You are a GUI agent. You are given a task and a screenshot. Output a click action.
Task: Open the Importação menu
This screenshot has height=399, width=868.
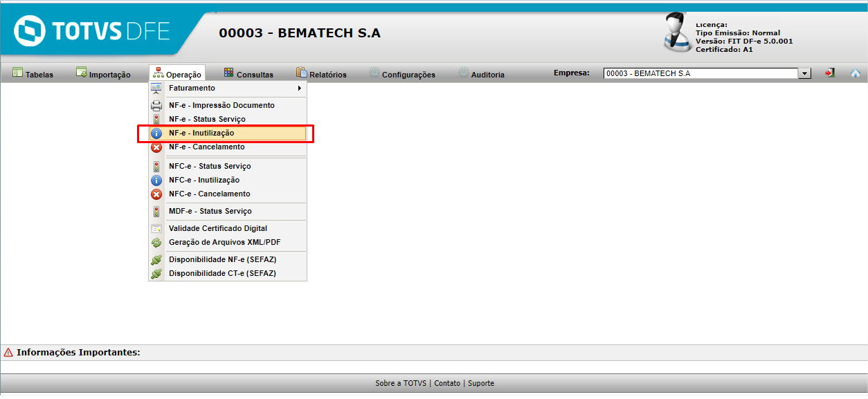point(103,74)
